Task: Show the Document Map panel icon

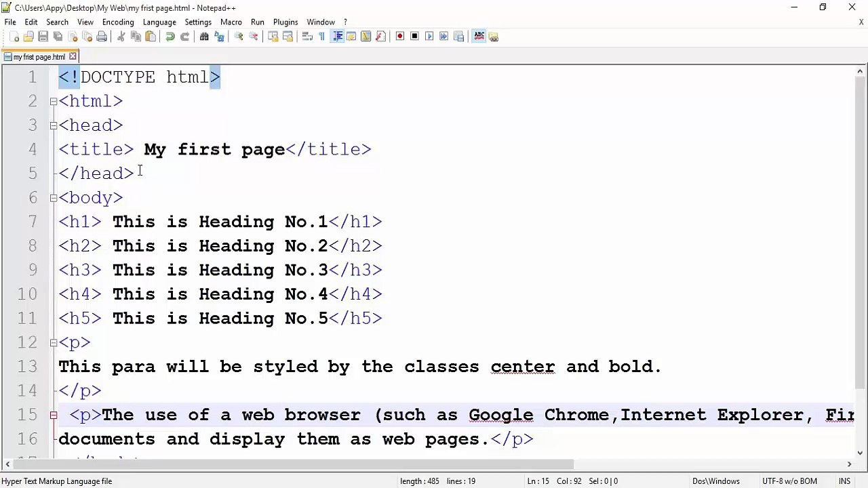Action: coord(366,37)
